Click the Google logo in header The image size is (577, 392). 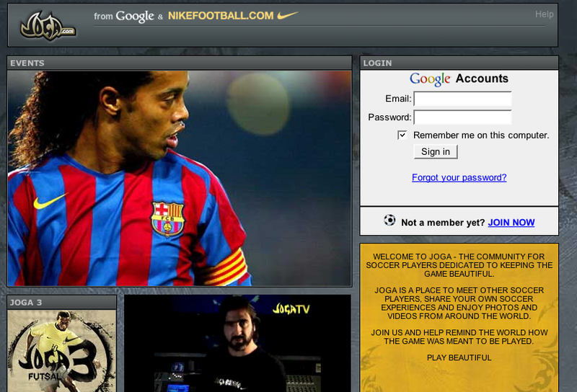pyautogui.click(x=135, y=16)
